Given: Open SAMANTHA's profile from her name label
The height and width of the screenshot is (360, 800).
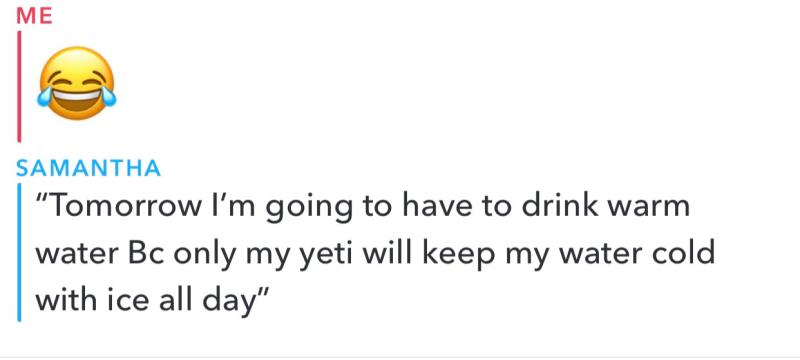Looking at the screenshot, I should click(88, 168).
